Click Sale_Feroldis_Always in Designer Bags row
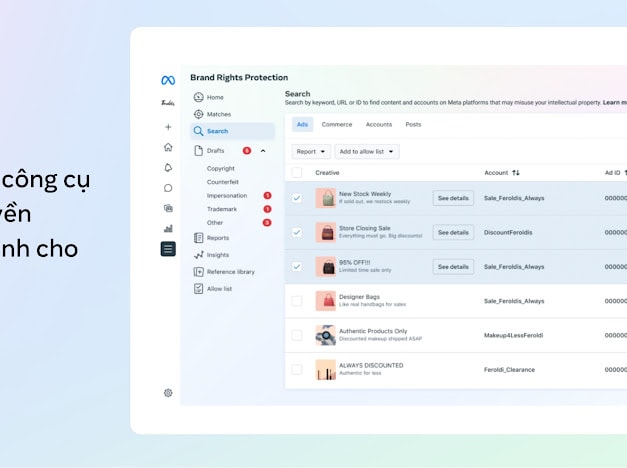627x468 pixels. click(514, 301)
